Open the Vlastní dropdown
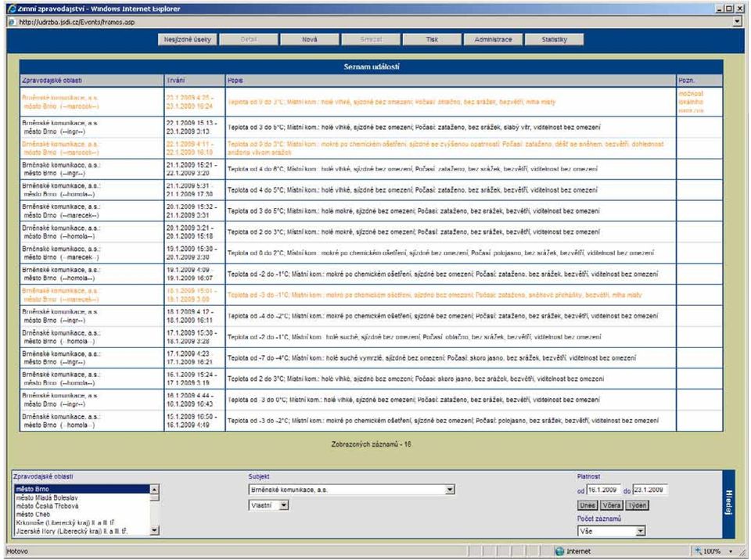This screenshot has height=560, width=751. 283,505
